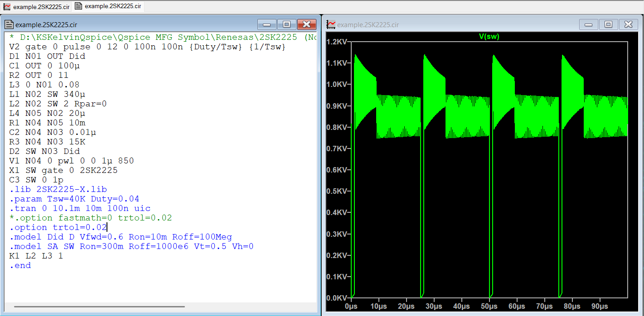Click the V(sw) trace label
Viewport: 644px width, 316px height.
click(x=489, y=37)
